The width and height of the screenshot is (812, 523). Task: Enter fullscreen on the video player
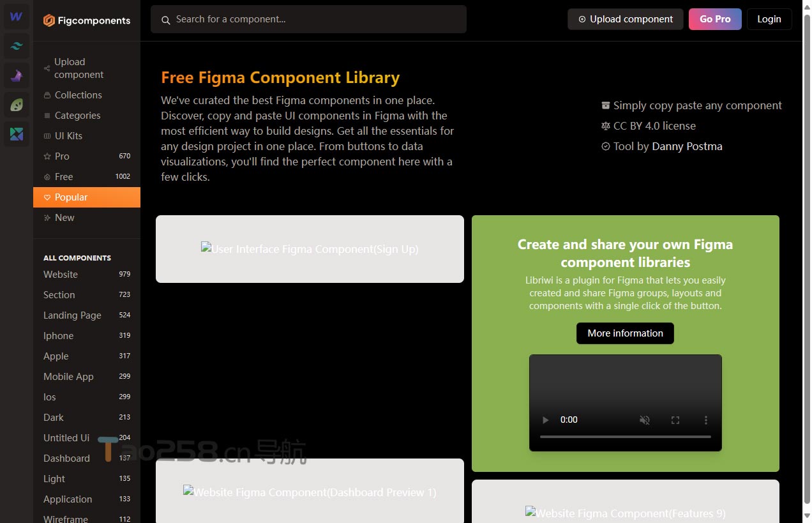point(675,420)
